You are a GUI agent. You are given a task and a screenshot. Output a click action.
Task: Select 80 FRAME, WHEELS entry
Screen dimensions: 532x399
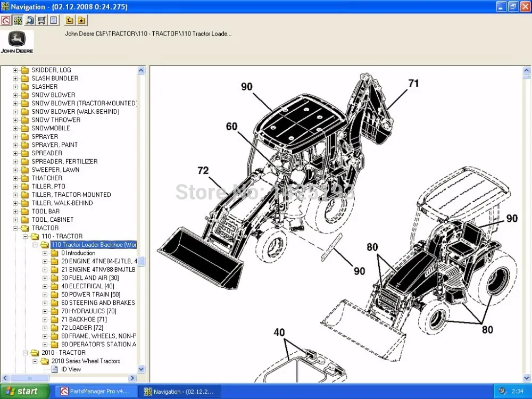[99, 336]
